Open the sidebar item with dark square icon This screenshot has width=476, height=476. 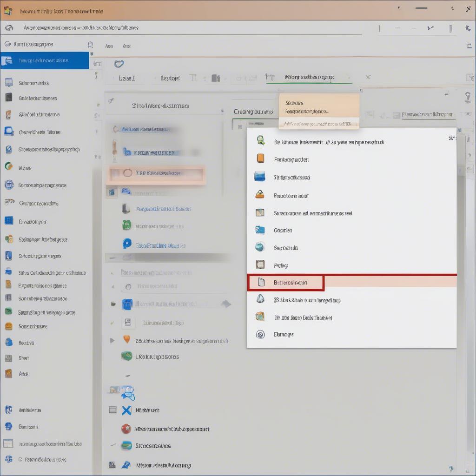coord(46,98)
